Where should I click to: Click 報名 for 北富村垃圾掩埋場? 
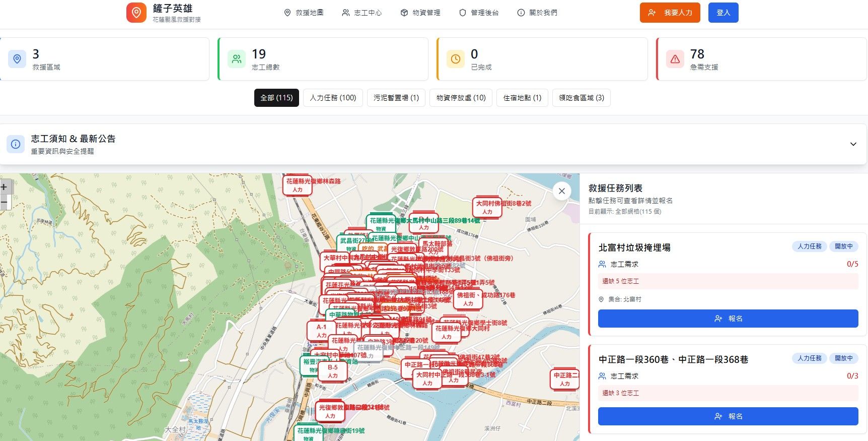click(728, 319)
